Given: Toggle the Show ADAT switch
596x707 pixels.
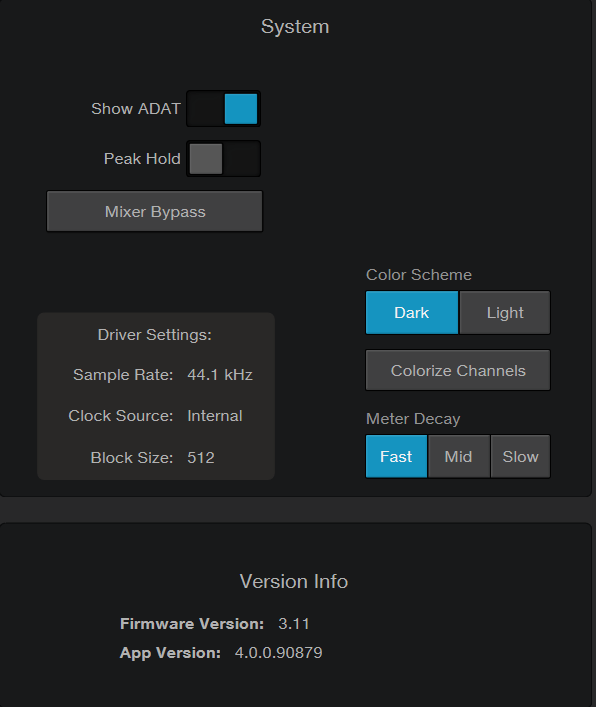Looking at the screenshot, I should click(x=224, y=109).
